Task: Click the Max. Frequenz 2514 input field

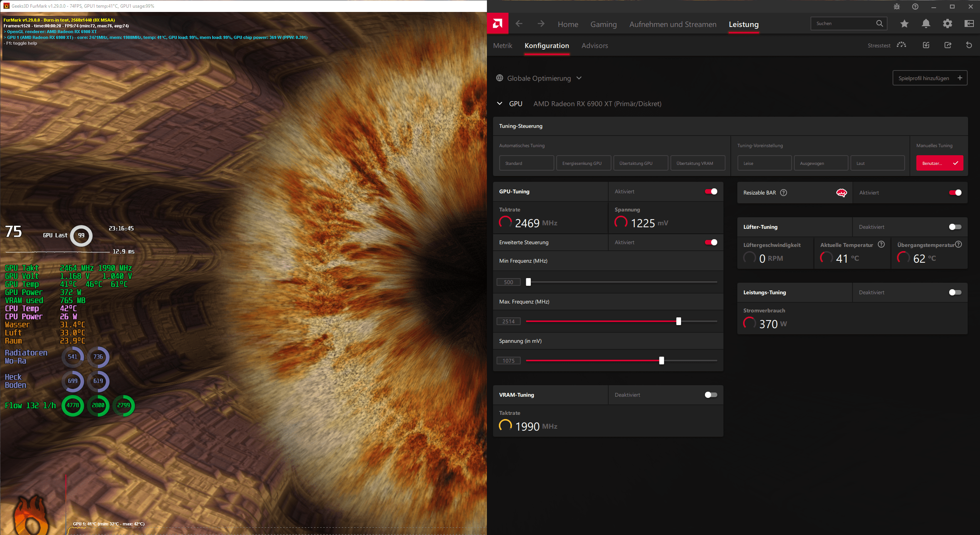Action: [508, 321]
